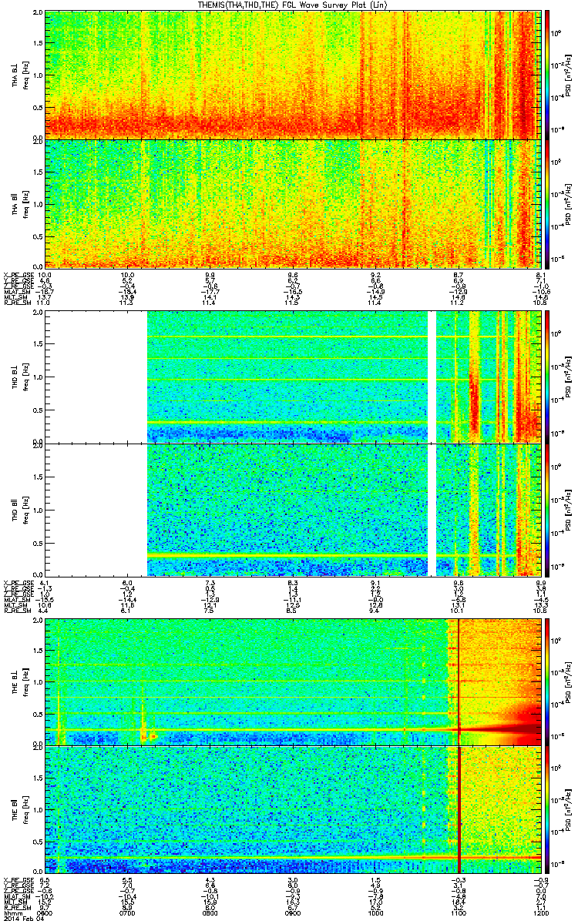Click the 2.0 frequency tick on THA B-perpendicular axis
Image resolution: width=578 pixels, height=924 pixels.
[x=39, y=13]
